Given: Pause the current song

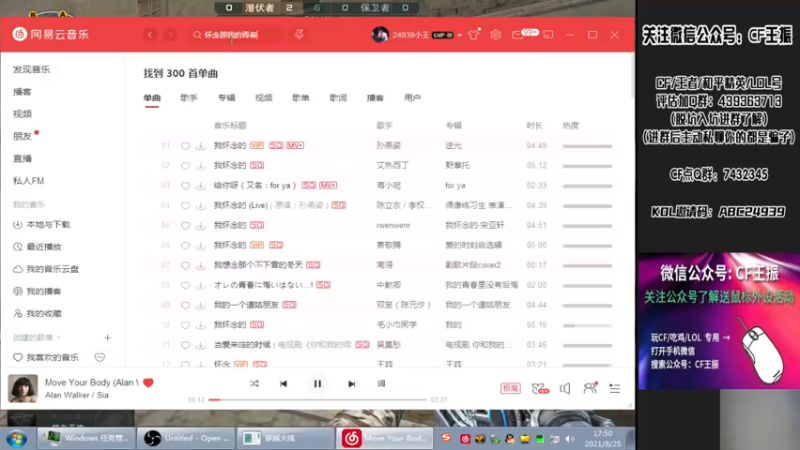Looking at the screenshot, I should click(317, 384).
